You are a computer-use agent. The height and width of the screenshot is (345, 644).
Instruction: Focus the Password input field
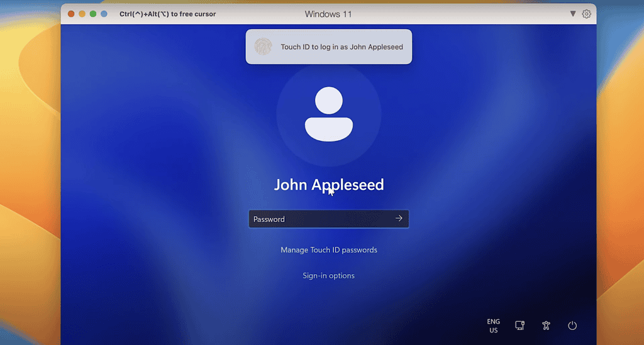319,219
